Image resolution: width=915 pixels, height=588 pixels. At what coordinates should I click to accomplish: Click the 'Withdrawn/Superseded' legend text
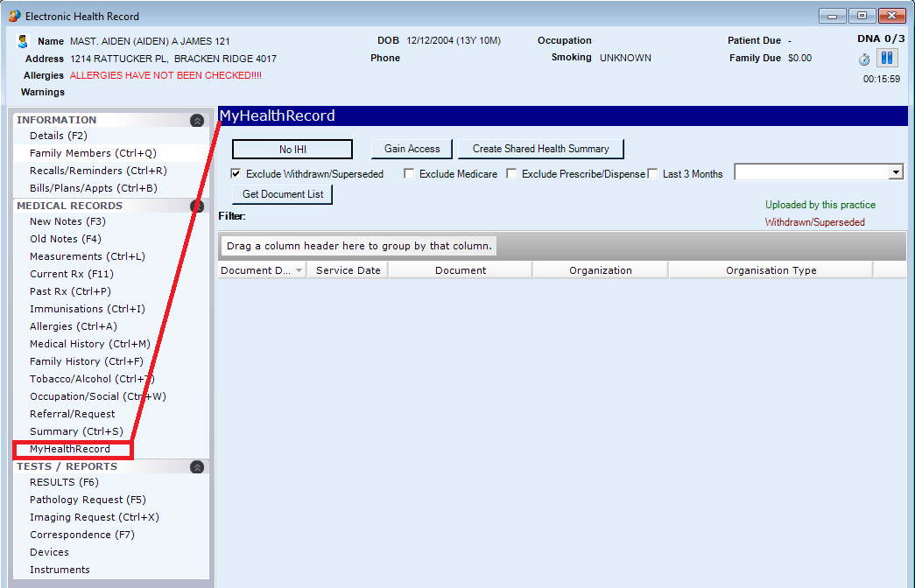pos(814,222)
